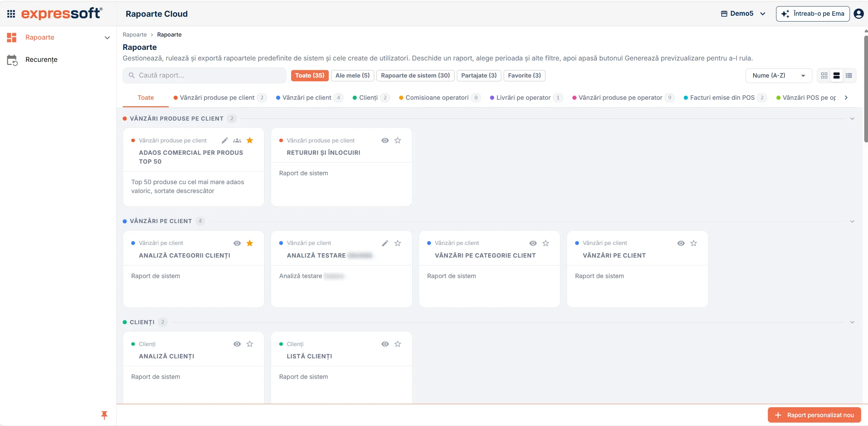Create Raport personalizat nou
Screen dimensions: 868x426
tap(814, 415)
